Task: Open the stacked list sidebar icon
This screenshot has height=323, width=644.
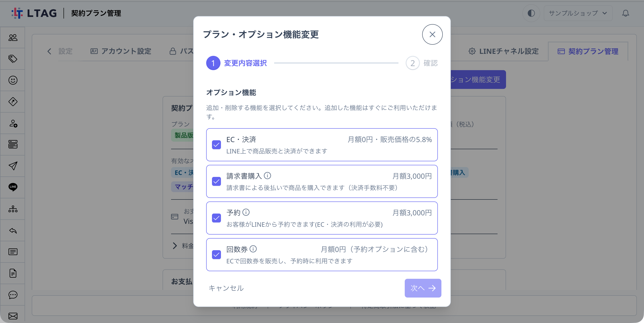Action: 13,144
